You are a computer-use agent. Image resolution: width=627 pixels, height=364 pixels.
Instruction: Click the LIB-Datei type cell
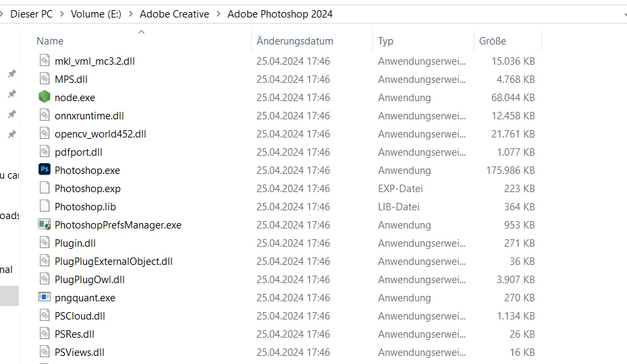(399, 206)
